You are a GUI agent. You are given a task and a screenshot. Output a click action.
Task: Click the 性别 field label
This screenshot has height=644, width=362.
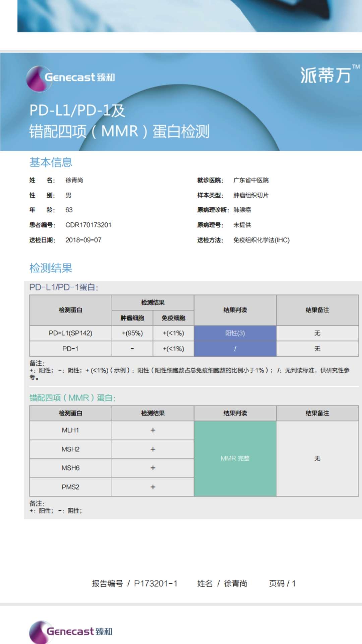(42, 195)
